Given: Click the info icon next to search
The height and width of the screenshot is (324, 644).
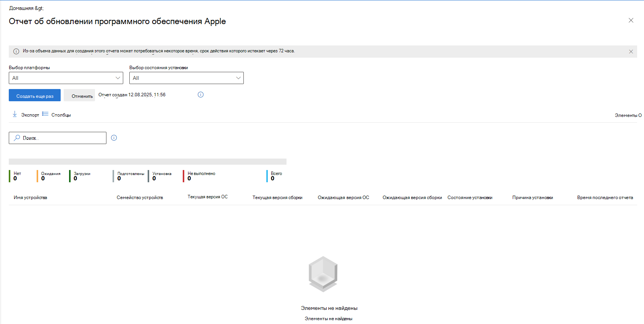Looking at the screenshot, I should (x=114, y=138).
